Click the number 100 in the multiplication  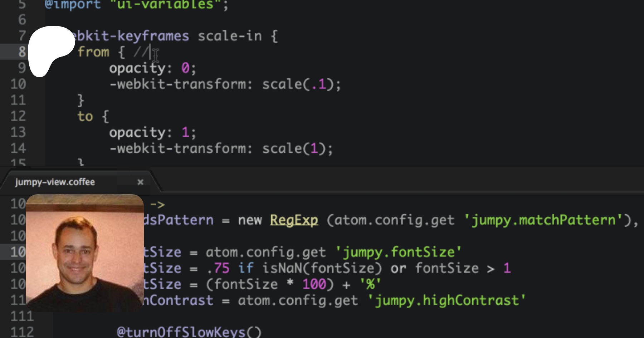[314, 284]
